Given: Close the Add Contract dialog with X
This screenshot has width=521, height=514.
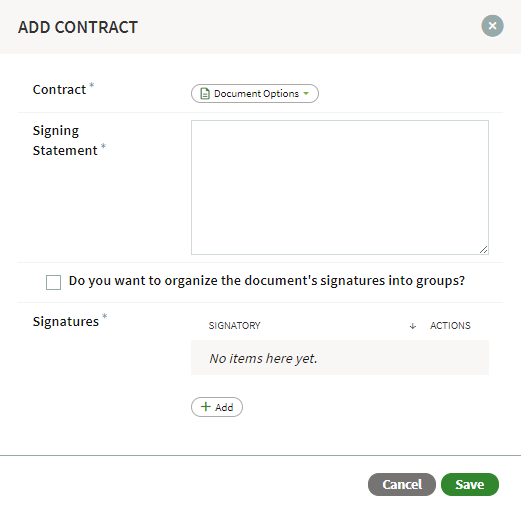Looking at the screenshot, I should (x=492, y=26).
